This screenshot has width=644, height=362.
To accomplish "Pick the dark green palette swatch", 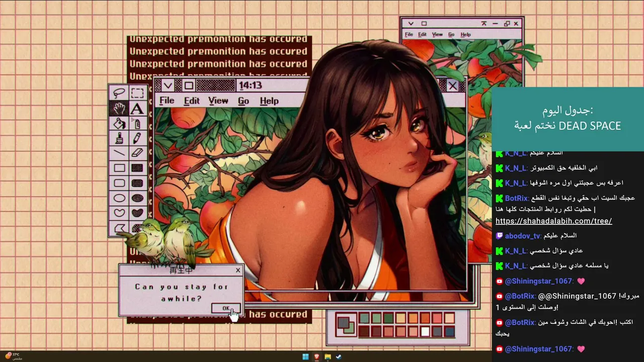I will (x=388, y=318).
